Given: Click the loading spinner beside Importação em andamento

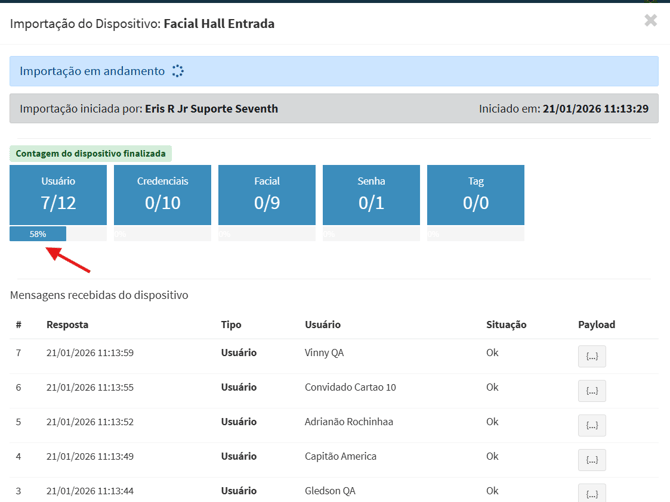Looking at the screenshot, I should coord(178,71).
